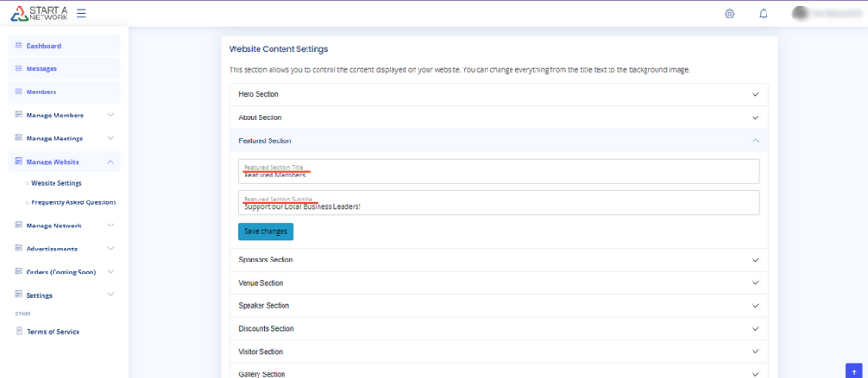Click the Messages sidebar icon
This screenshot has height=378, width=868.
[18, 68]
